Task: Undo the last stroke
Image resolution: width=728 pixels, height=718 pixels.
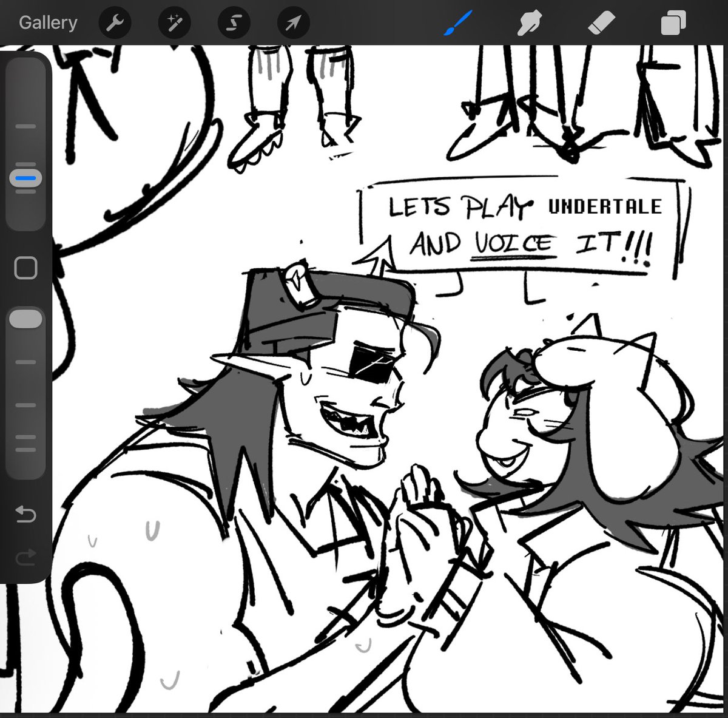Action: click(25, 515)
